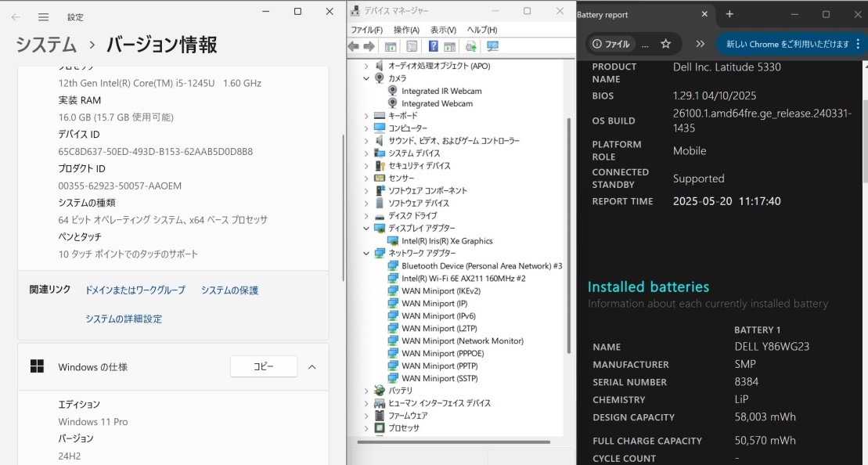Click show/hide console tree toolbar icon
Screen dimensions: 868x465
click(x=391, y=46)
